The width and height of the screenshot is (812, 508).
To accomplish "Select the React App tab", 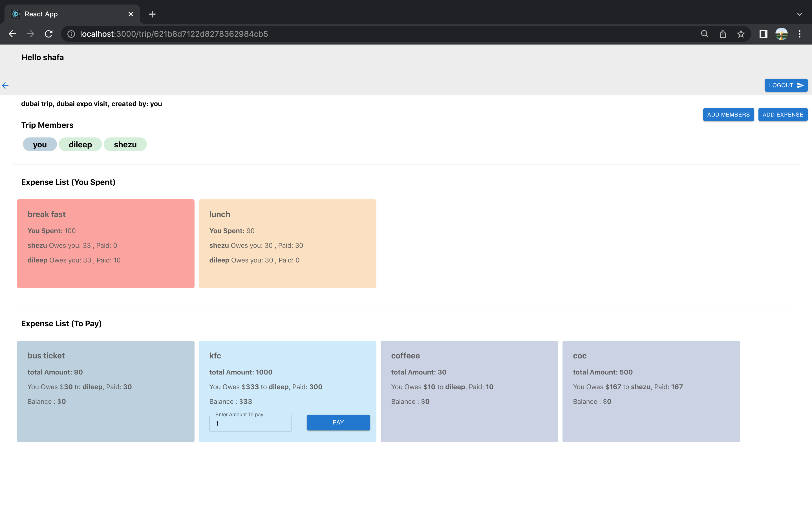I will [72, 14].
